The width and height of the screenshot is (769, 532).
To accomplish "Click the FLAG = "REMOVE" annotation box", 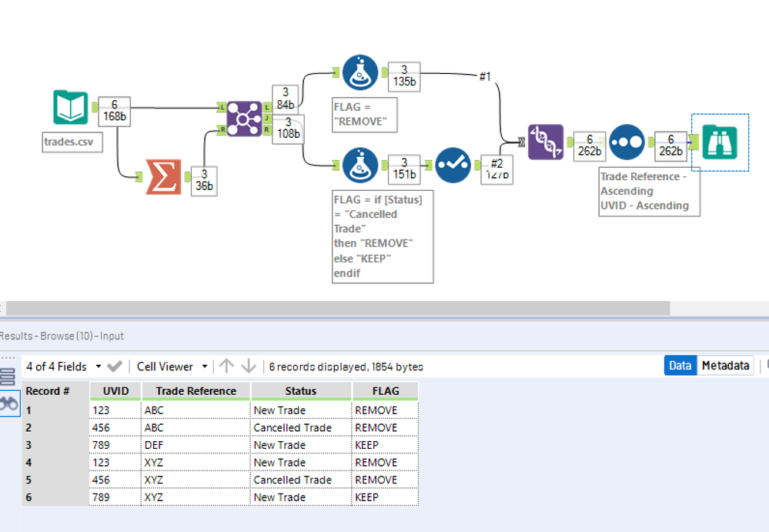I will (365, 115).
